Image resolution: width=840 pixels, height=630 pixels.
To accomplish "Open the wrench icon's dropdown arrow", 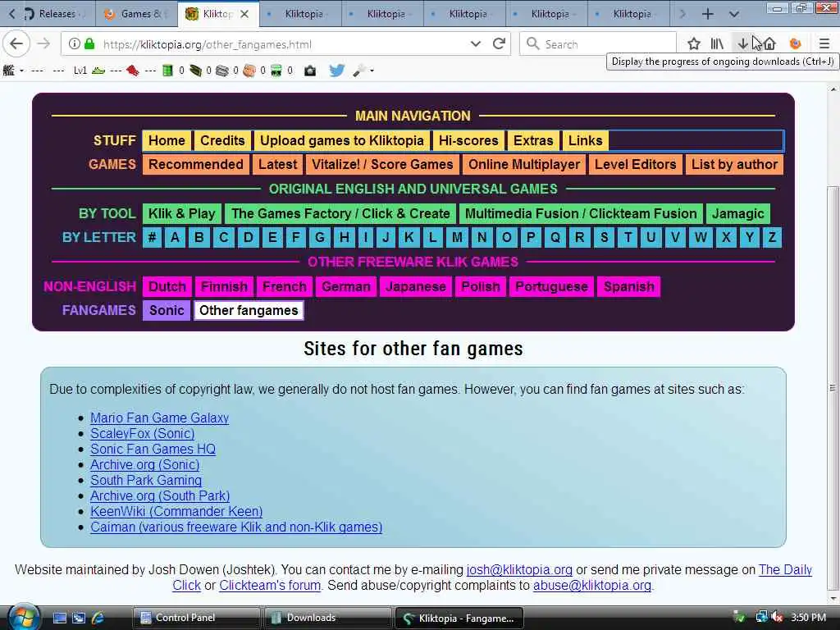I will [372, 71].
